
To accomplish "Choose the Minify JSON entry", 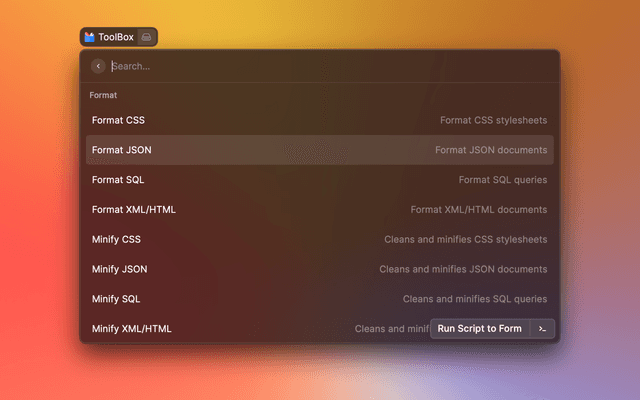I will [120, 269].
